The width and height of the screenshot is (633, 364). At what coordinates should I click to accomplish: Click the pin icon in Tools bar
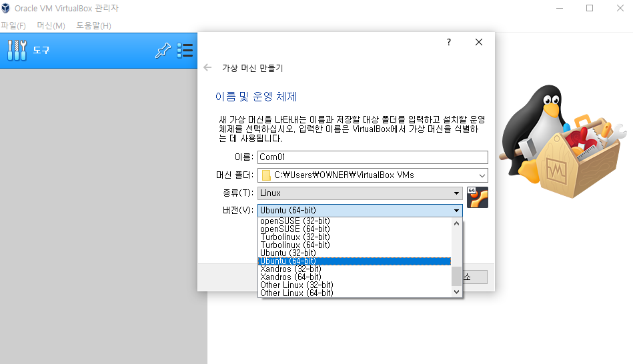click(x=163, y=51)
